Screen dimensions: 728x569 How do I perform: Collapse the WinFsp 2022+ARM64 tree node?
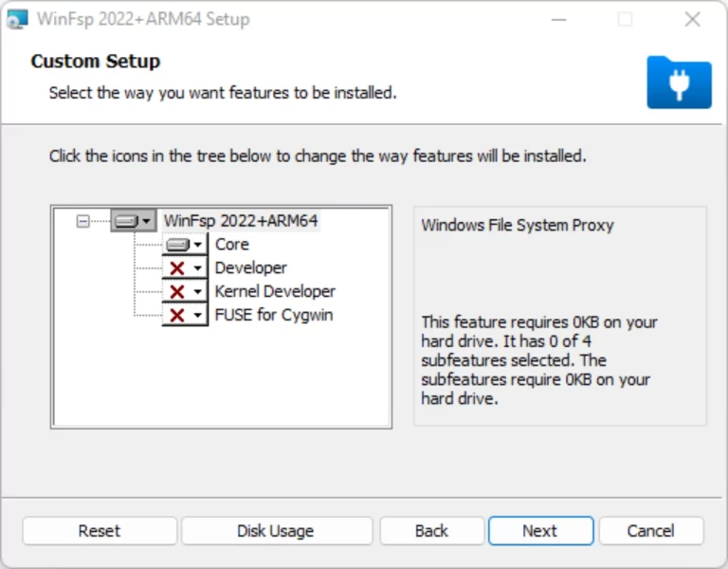point(82,221)
